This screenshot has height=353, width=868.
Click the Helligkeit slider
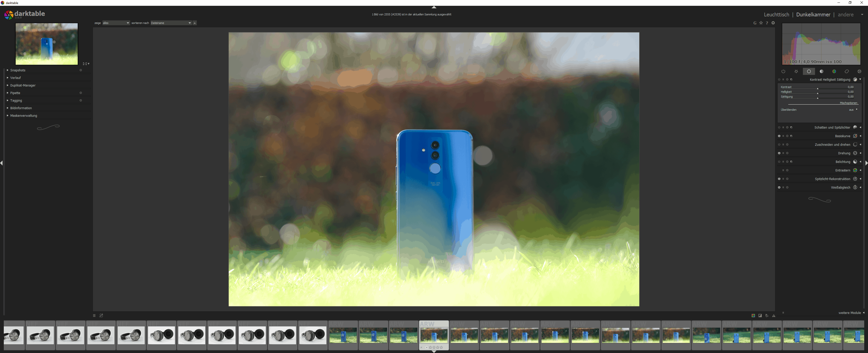pyautogui.click(x=818, y=92)
